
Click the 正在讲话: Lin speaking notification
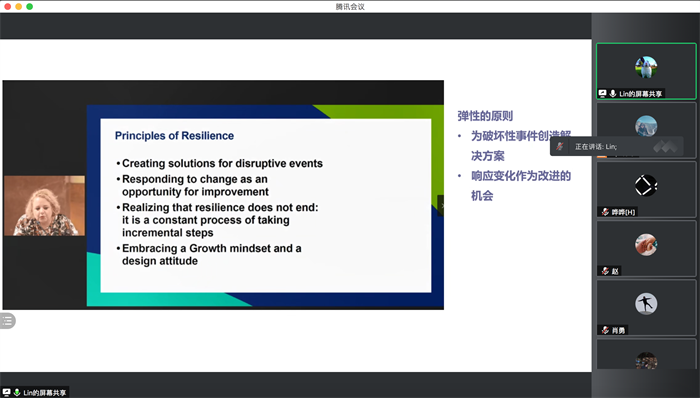617,146
